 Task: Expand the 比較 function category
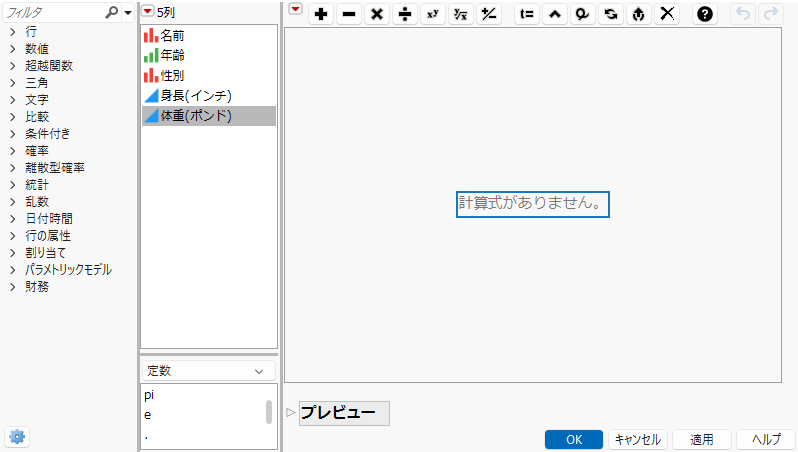13,117
